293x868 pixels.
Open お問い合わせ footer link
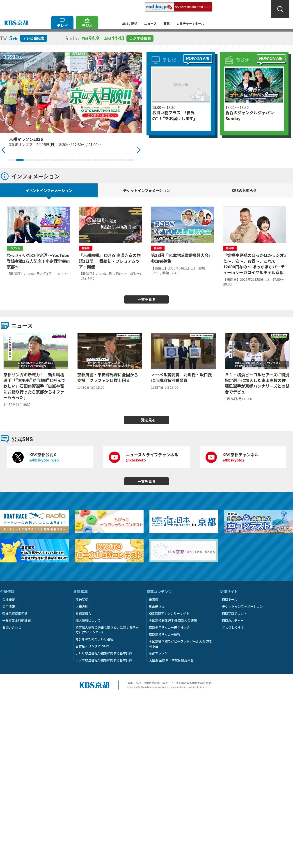pos(12,627)
